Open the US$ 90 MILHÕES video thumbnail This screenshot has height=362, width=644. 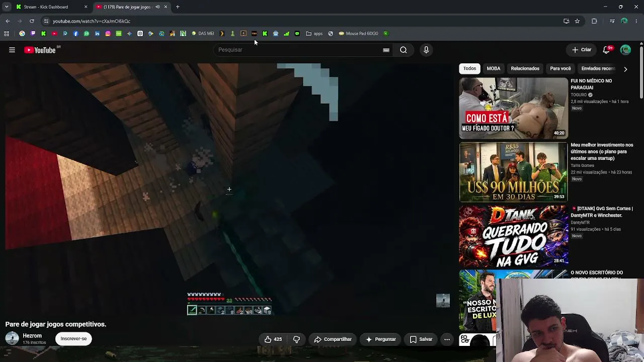pyautogui.click(x=513, y=172)
